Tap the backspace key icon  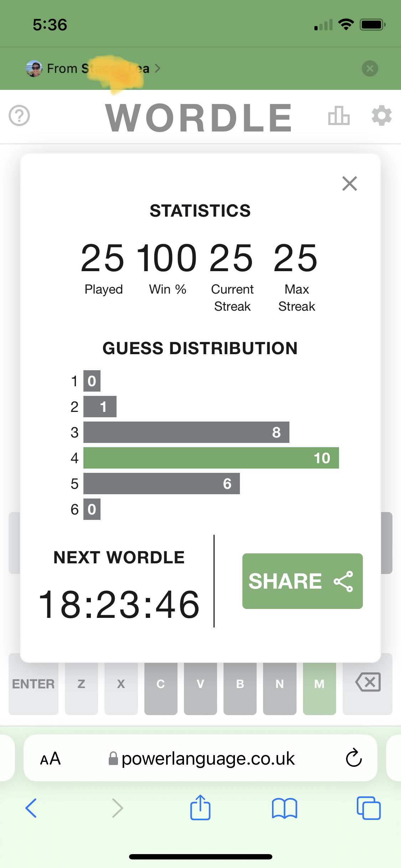point(368,683)
